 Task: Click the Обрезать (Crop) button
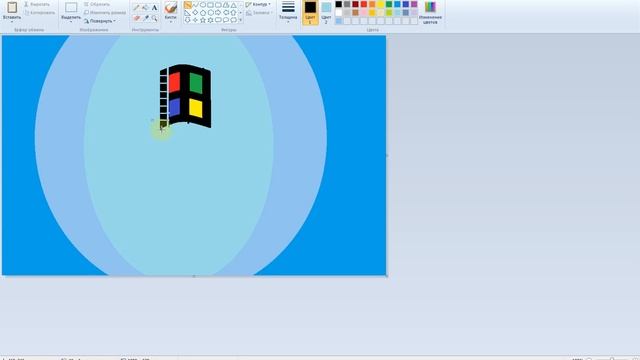tap(96, 4)
